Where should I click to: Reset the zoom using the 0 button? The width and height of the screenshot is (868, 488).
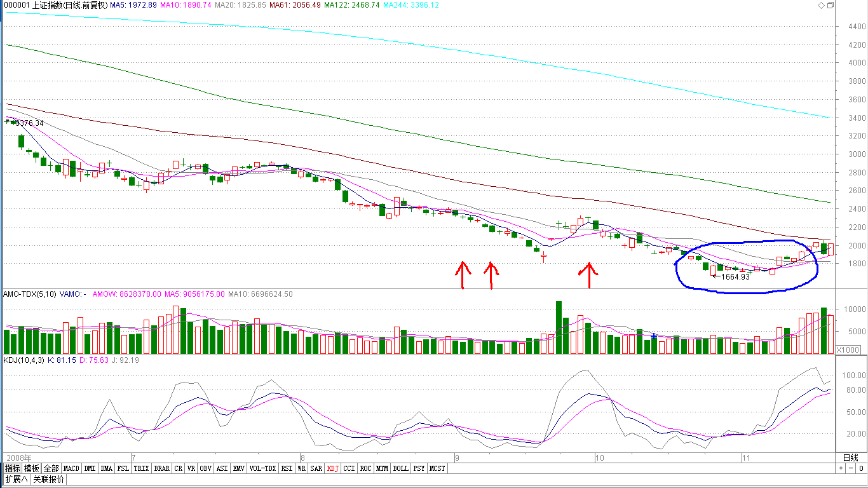(x=860, y=468)
